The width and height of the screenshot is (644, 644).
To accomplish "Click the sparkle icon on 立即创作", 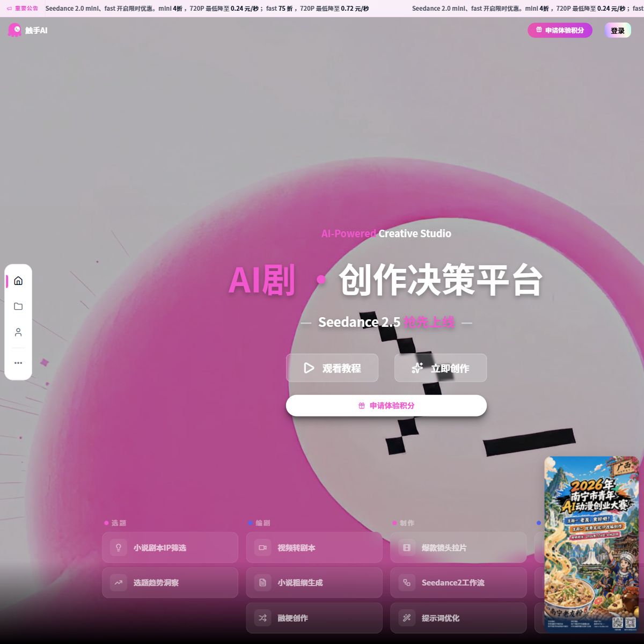I will (x=417, y=368).
